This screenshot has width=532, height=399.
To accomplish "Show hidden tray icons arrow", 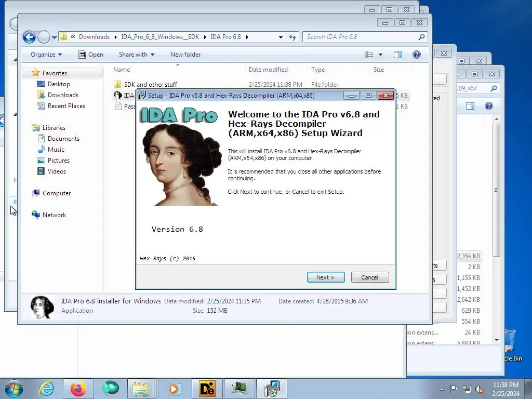I will pos(442,389).
